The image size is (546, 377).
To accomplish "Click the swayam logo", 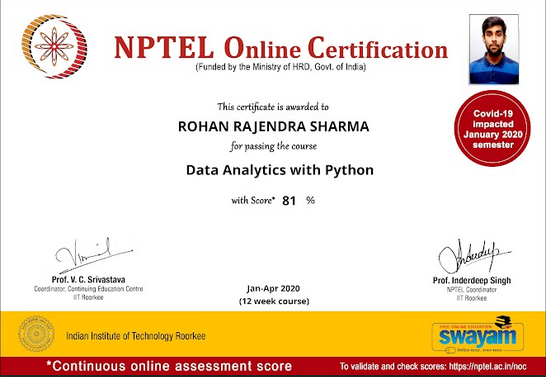I will coord(478,335).
